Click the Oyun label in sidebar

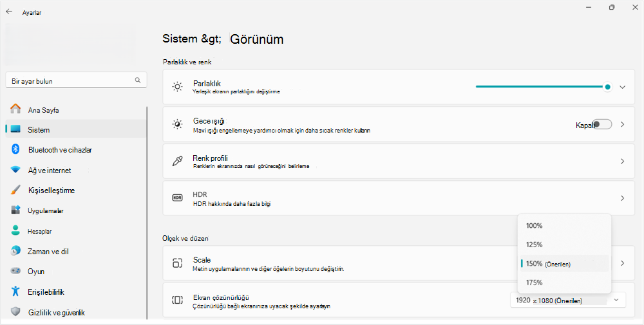pyautogui.click(x=35, y=272)
